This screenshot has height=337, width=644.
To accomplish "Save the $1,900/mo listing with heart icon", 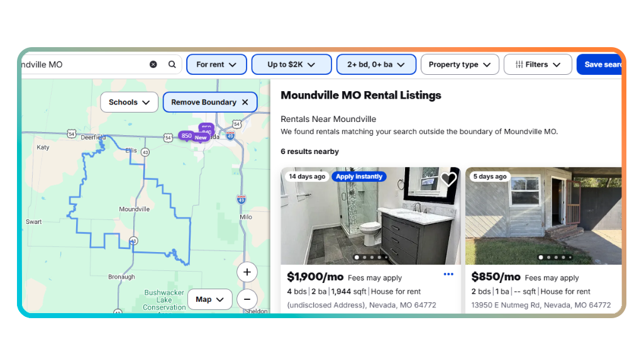I will [448, 179].
